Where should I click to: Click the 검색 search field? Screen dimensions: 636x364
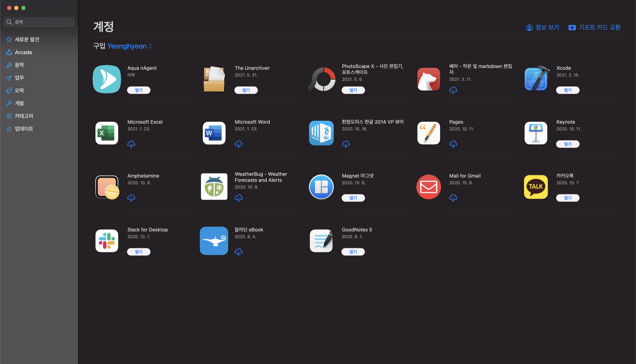click(x=39, y=22)
